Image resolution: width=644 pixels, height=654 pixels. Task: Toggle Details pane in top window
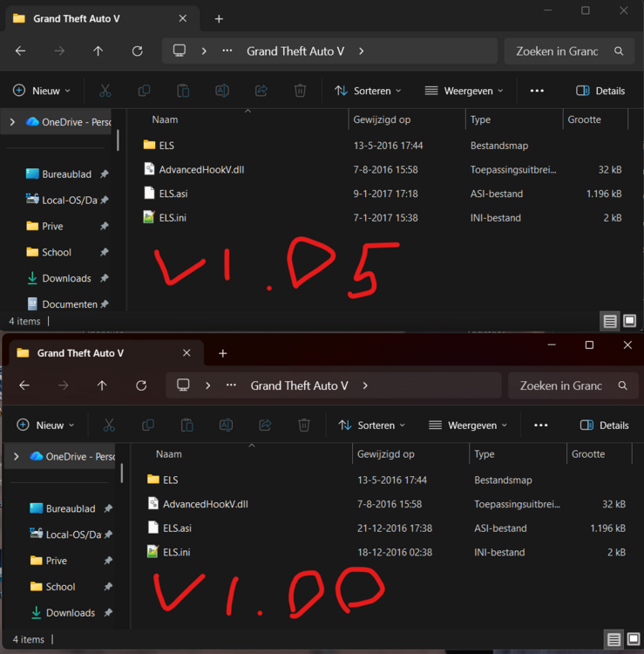(600, 91)
